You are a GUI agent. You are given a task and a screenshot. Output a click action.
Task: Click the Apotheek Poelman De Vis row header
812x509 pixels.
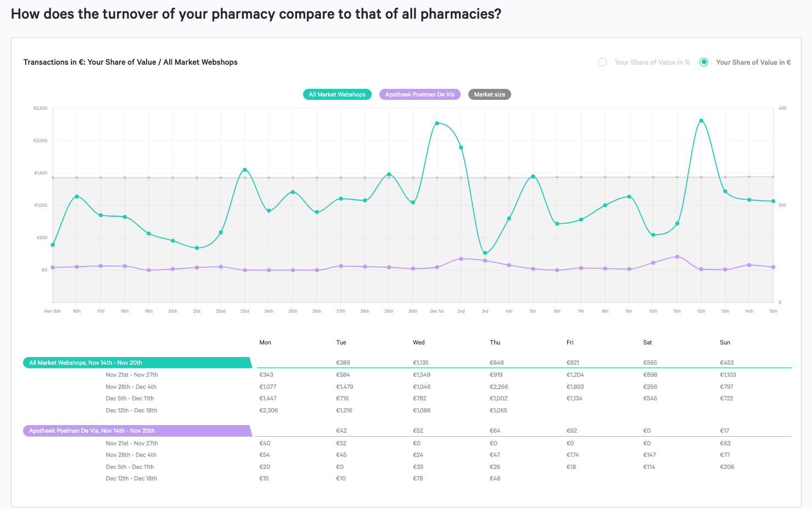tap(137, 431)
